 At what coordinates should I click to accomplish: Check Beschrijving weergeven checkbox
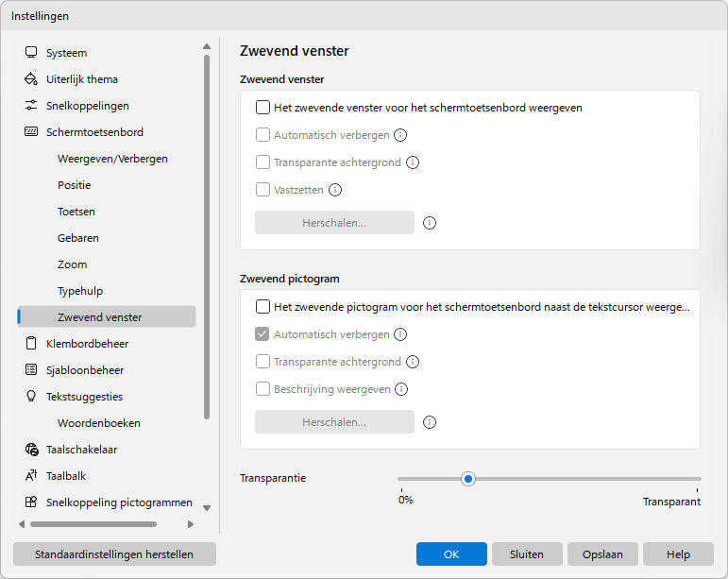[262, 389]
